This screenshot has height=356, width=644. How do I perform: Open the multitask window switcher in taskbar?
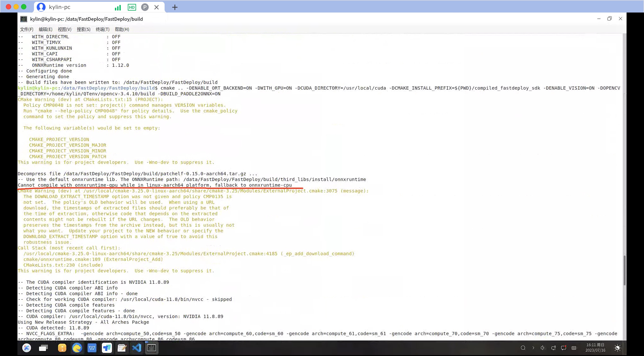(43, 348)
